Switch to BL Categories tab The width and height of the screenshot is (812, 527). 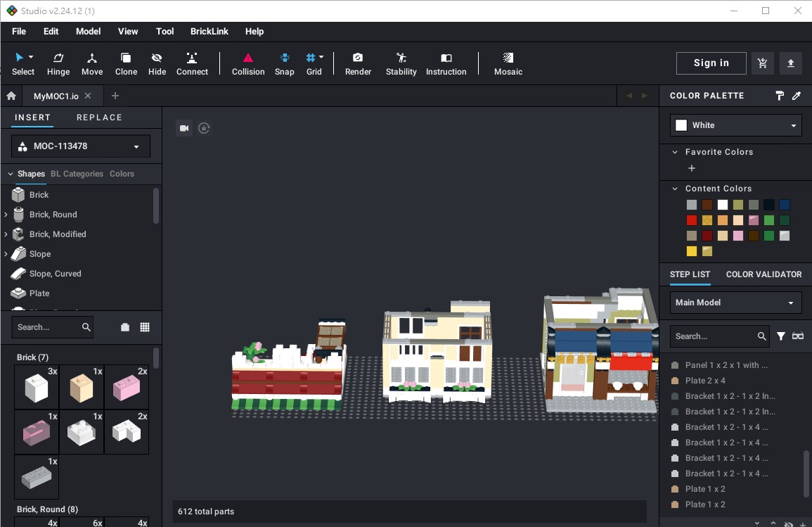coord(77,174)
